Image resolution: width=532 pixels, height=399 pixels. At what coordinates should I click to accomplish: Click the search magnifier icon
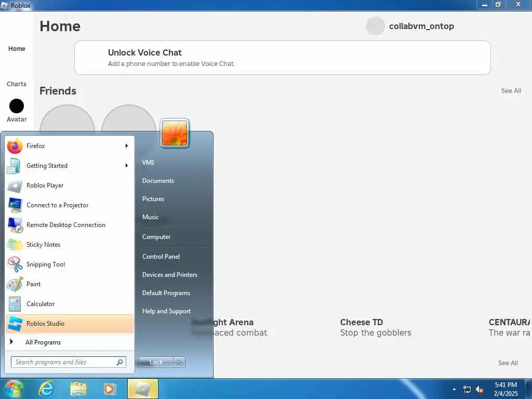click(x=120, y=362)
